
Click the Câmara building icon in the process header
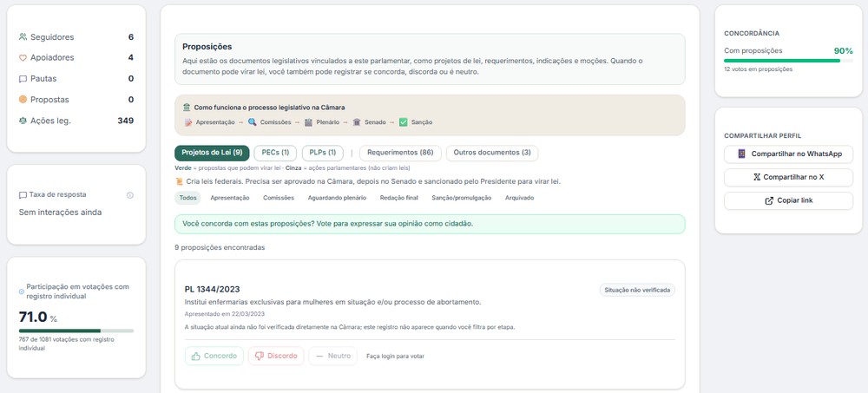click(187, 108)
